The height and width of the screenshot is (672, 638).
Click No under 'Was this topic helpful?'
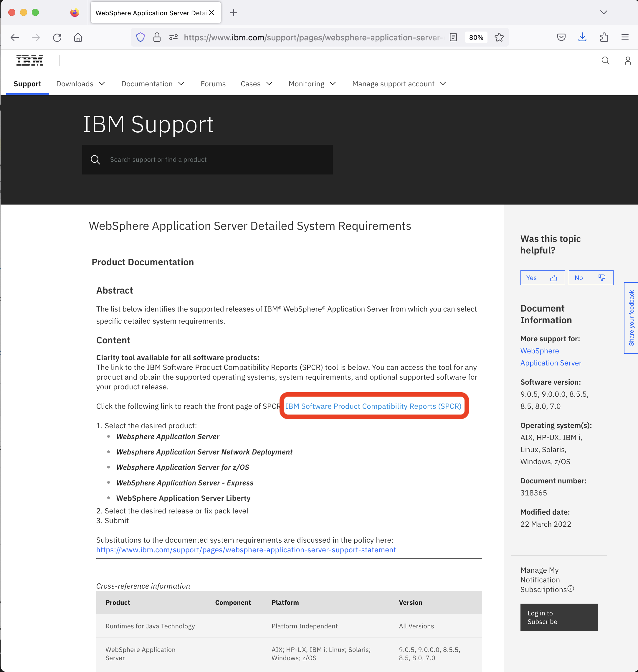(x=591, y=277)
